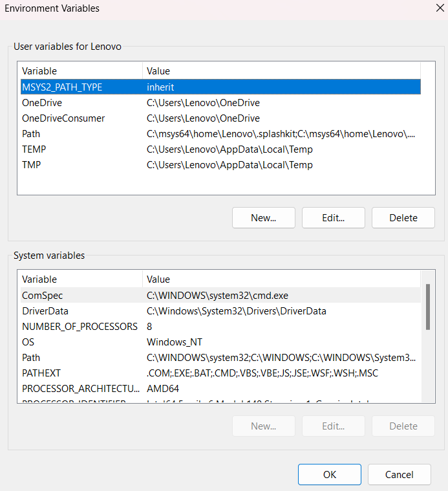Select the OneDrive user variable
Screen dimensions: 448x491
click(x=220, y=103)
